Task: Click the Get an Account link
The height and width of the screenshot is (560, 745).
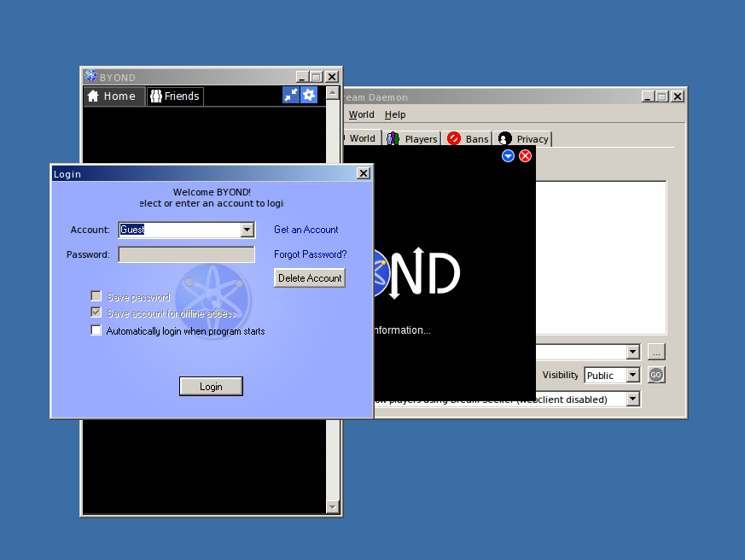Action: coord(306,230)
